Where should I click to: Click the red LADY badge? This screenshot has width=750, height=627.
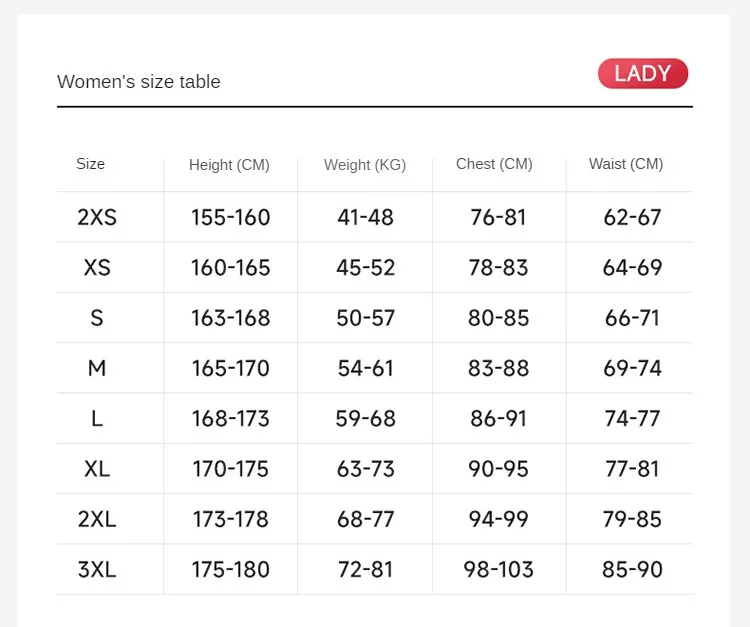[643, 74]
